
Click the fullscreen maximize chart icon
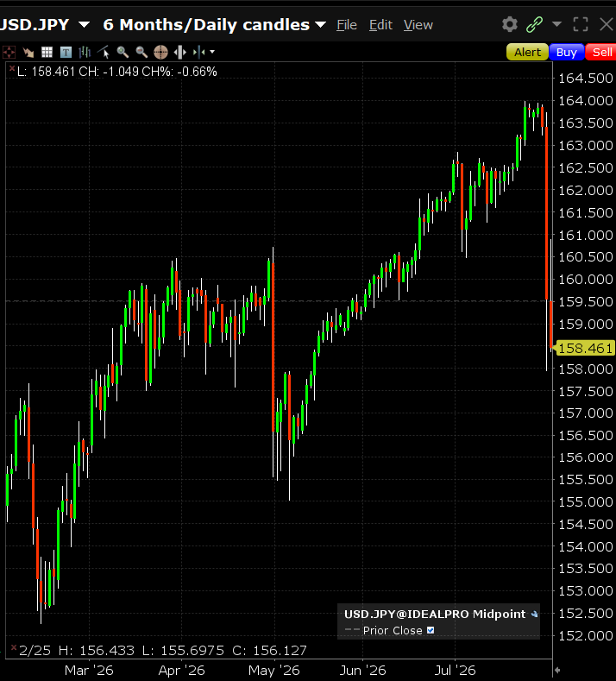(x=581, y=24)
